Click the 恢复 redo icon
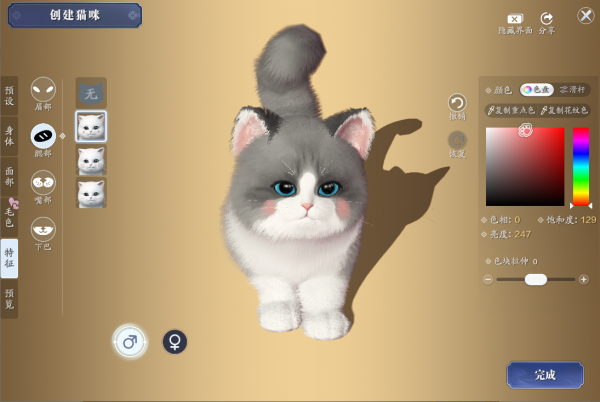Viewport: 600px width, 402px height. pos(457,141)
